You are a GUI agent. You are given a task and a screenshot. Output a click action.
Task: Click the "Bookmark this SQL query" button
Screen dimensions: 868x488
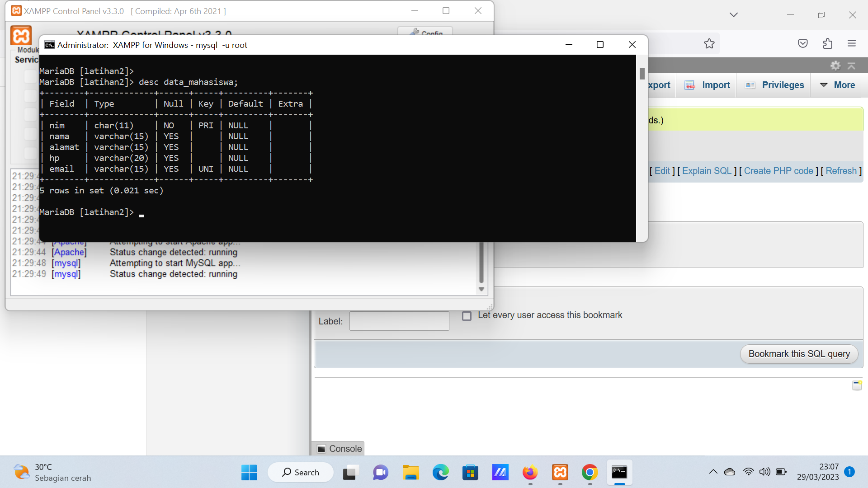(798, 354)
